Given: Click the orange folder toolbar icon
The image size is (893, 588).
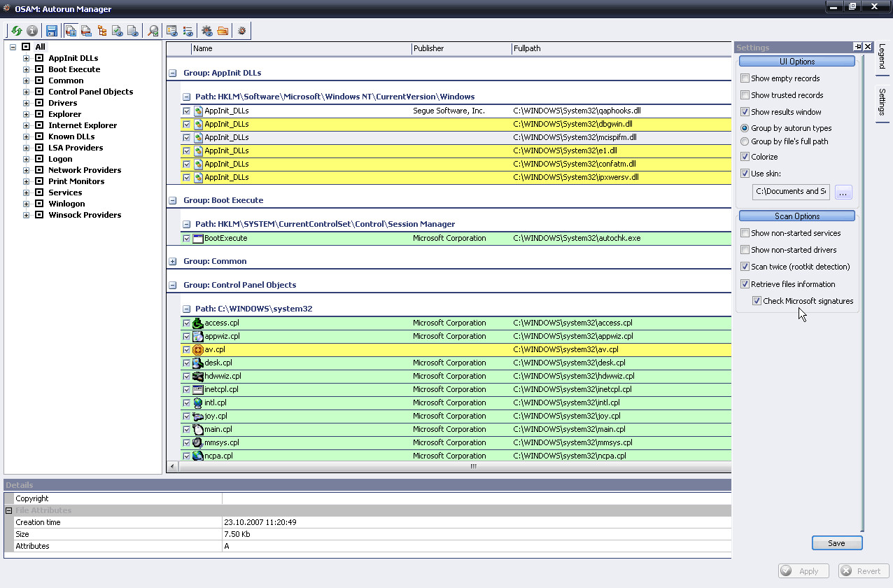Looking at the screenshot, I should coord(223,31).
